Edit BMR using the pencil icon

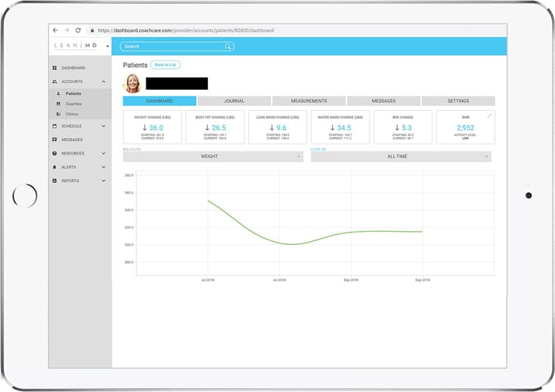(489, 116)
